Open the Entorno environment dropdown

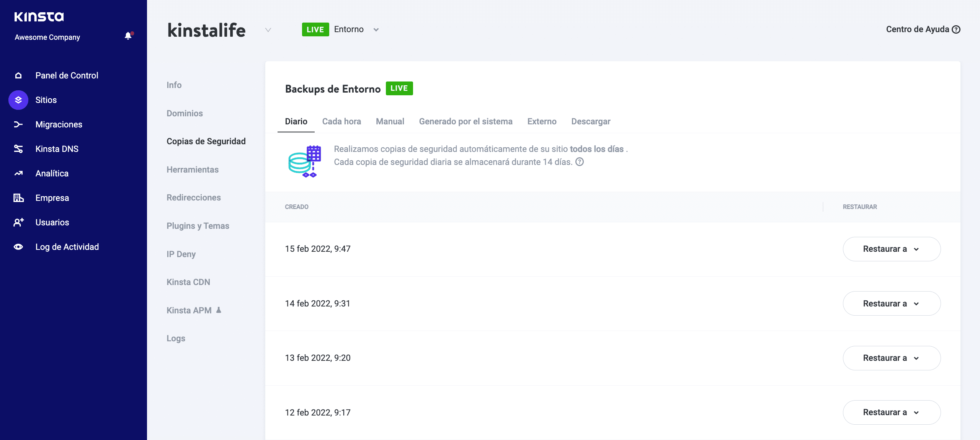pos(376,30)
